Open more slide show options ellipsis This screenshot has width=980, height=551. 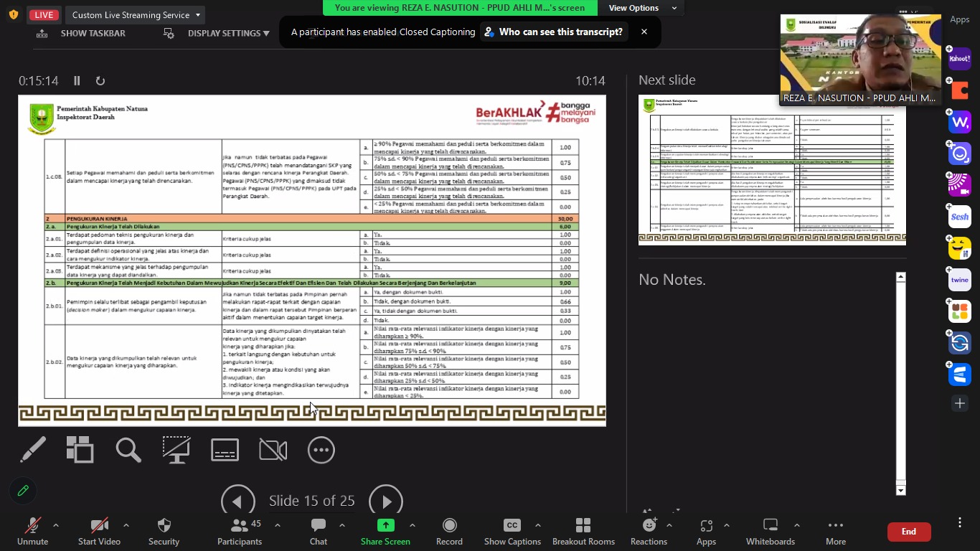pos(321,450)
